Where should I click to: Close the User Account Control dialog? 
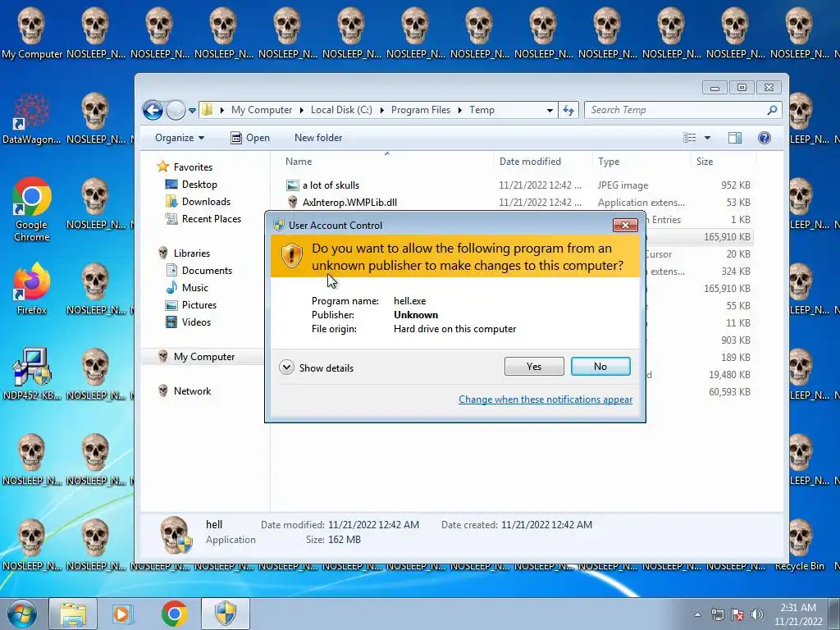624,225
